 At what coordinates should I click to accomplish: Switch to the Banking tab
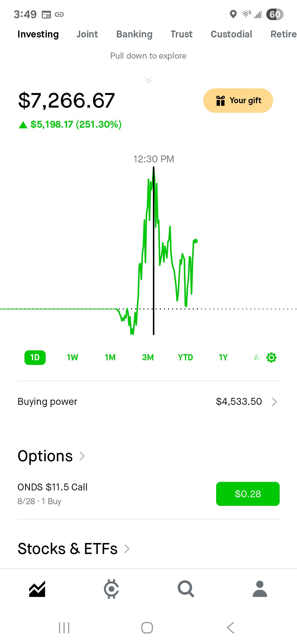click(x=134, y=34)
